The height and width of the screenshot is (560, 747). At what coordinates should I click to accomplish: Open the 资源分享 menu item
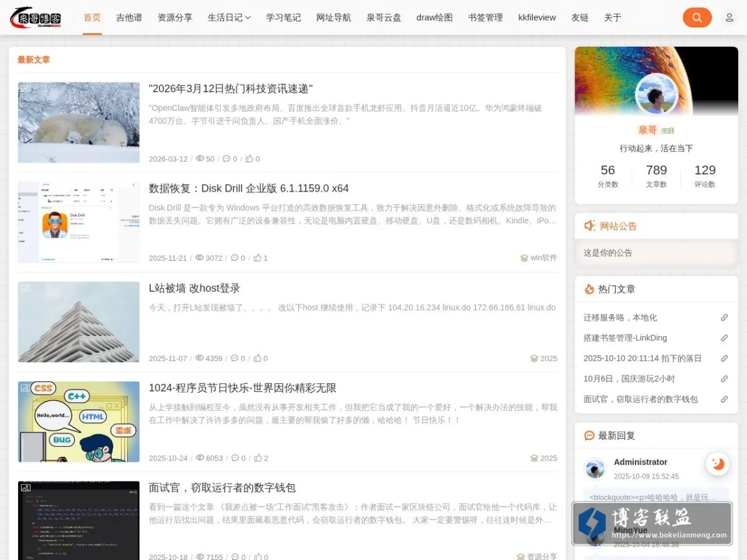click(175, 17)
